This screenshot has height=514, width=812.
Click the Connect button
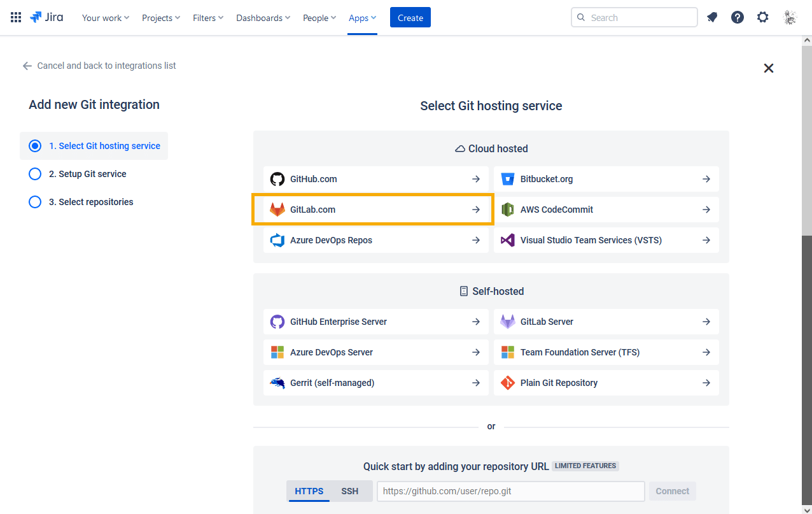(673, 491)
